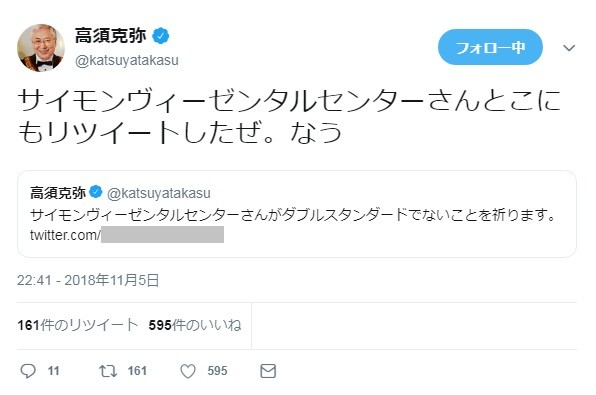
Task: Expand the tweet options chevron menu
Action: click(569, 48)
